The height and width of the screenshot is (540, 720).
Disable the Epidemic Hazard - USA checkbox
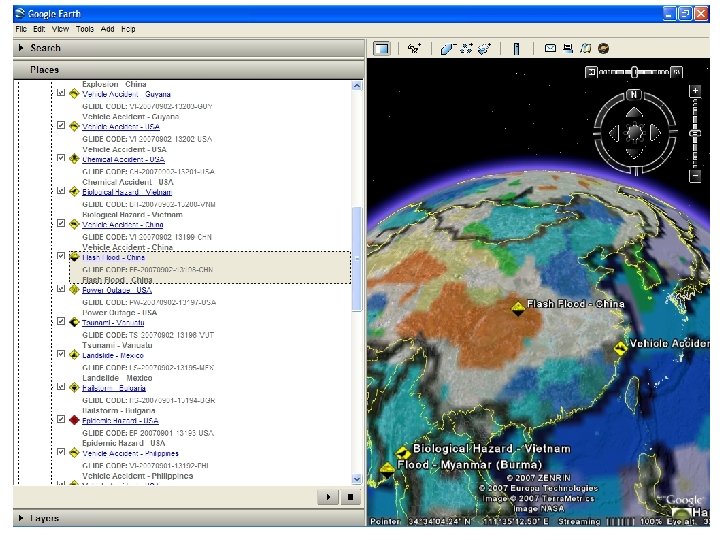pos(61,420)
